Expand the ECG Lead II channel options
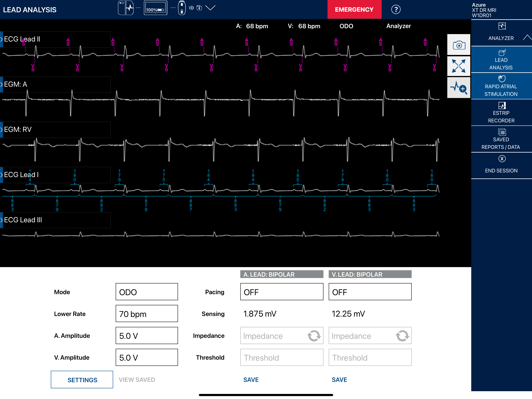This screenshot has height=399, width=532. click(x=2, y=39)
